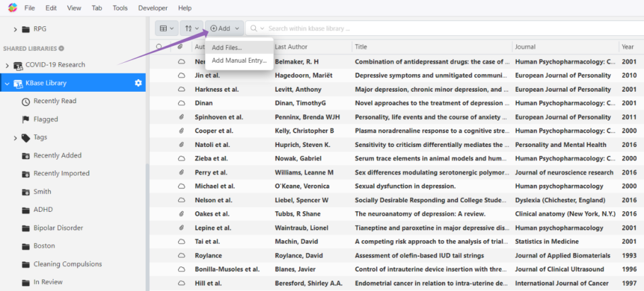The height and width of the screenshot is (291, 644).
Task: Collapse the KBase Library tree
Action: [8, 83]
